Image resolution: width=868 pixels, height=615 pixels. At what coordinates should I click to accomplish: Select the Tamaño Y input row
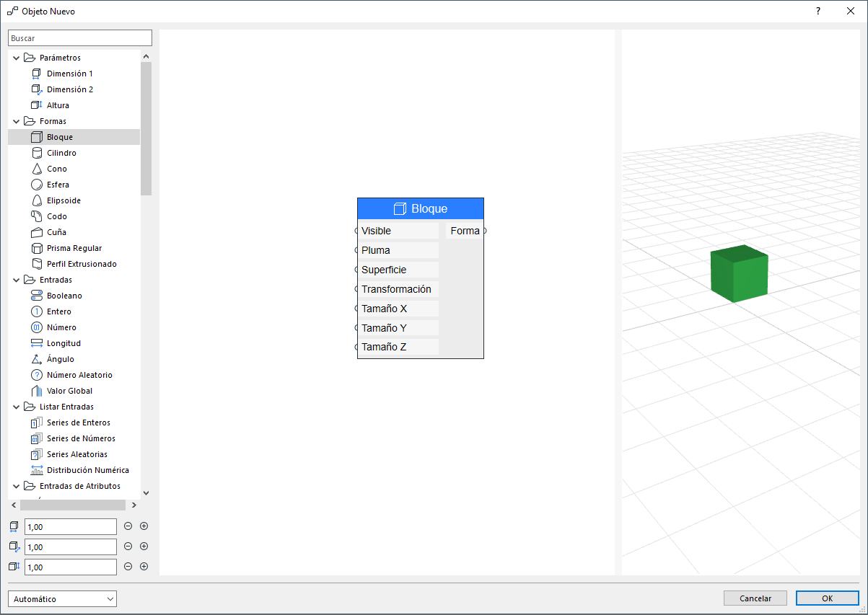click(x=398, y=328)
